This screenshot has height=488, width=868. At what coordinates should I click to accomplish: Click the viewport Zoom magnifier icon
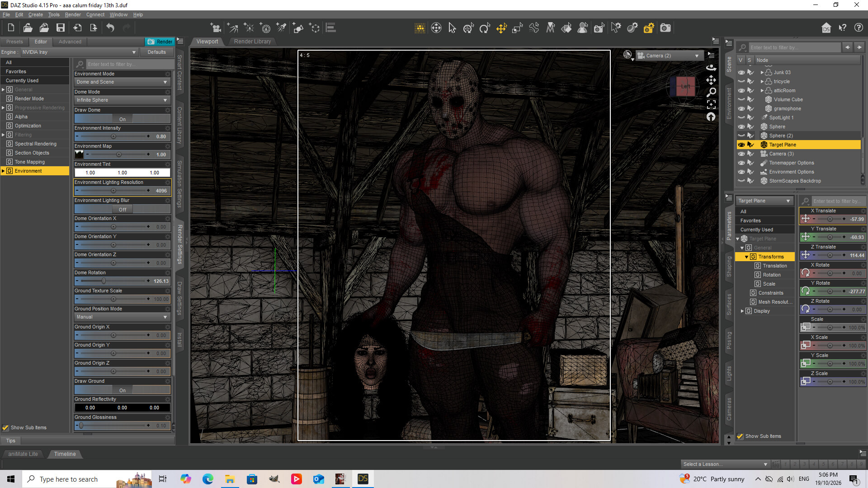pyautogui.click(x=711, y=92)
